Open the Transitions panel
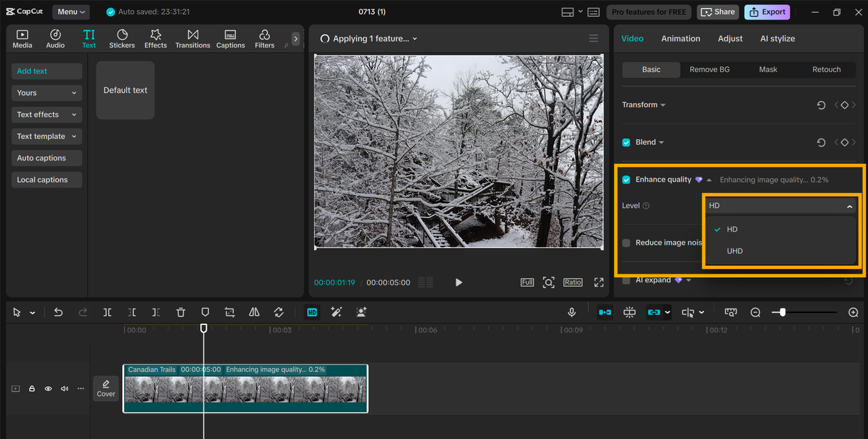868x439 pixels. point(193,39)
